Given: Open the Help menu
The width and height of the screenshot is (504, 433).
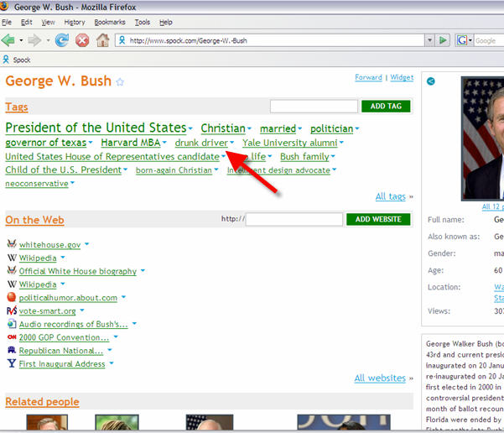Looking at the screenshot, I should [x=166, y=22].
